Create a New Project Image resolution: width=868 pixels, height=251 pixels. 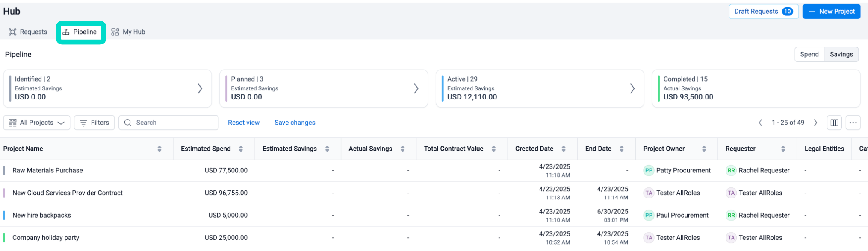click(x=831, y=12)
